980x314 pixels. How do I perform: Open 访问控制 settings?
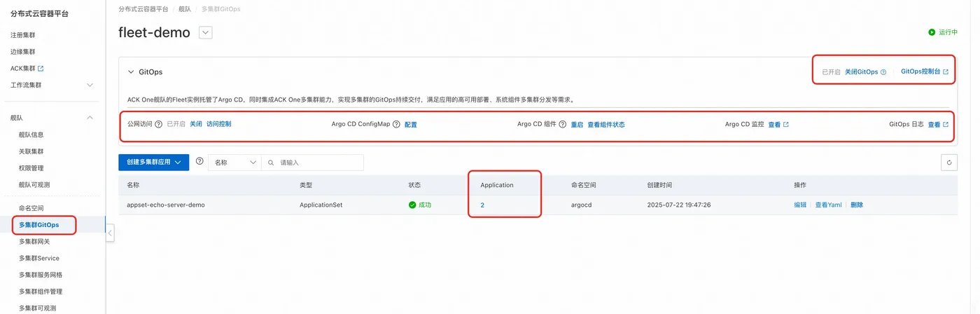coord(219,124)
